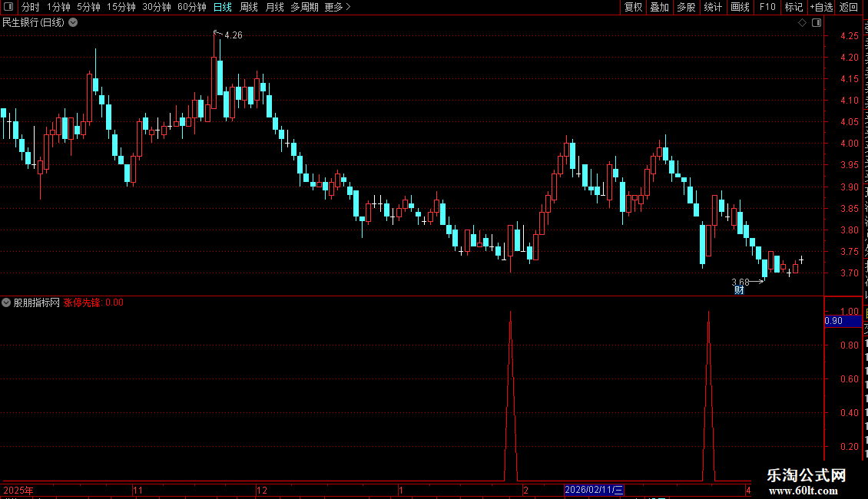Open dropdown beside 股朋指标网 indicator

(x=6, y=302)
